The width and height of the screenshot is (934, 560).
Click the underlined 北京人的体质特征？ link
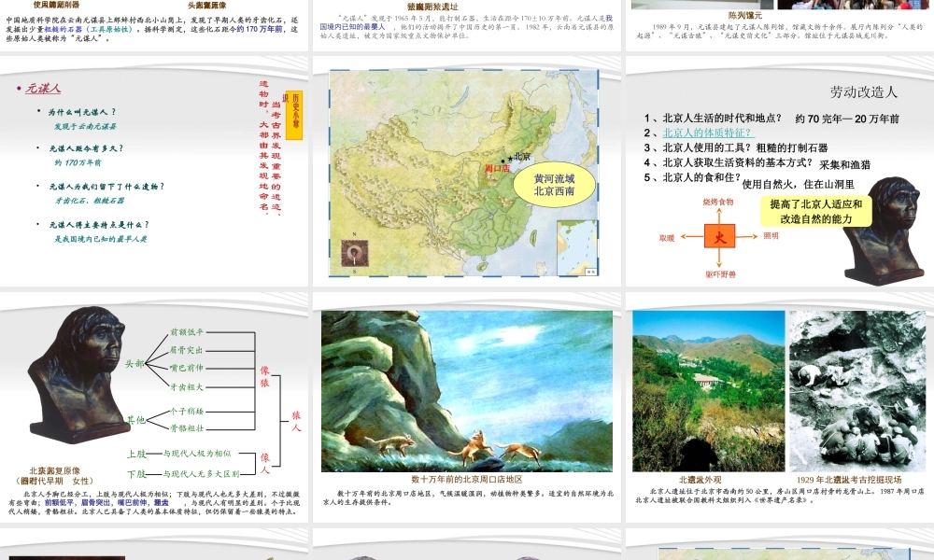pos(708,133)
